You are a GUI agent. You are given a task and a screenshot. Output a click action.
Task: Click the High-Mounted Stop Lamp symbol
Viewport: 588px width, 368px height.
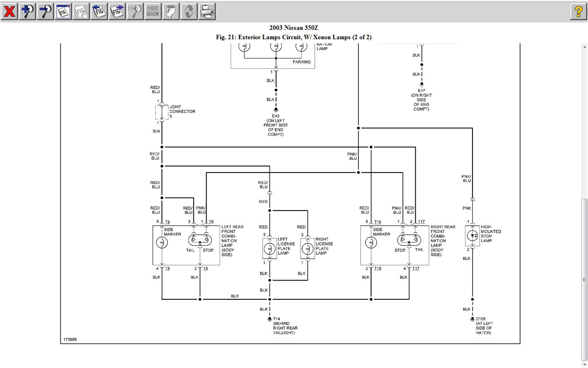point(472,236)
